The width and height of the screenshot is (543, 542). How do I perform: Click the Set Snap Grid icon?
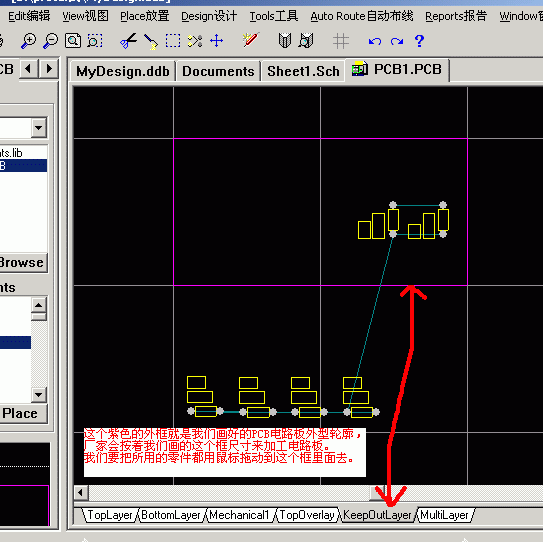tap(341, 41)
